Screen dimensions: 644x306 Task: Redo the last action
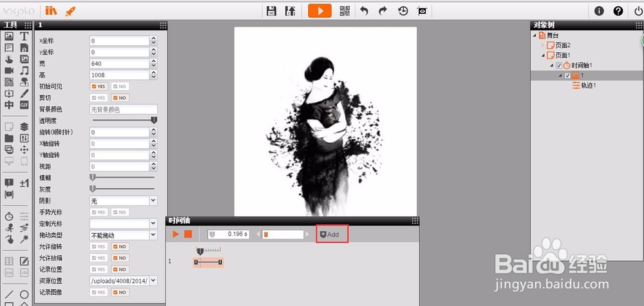coord(383,11)
